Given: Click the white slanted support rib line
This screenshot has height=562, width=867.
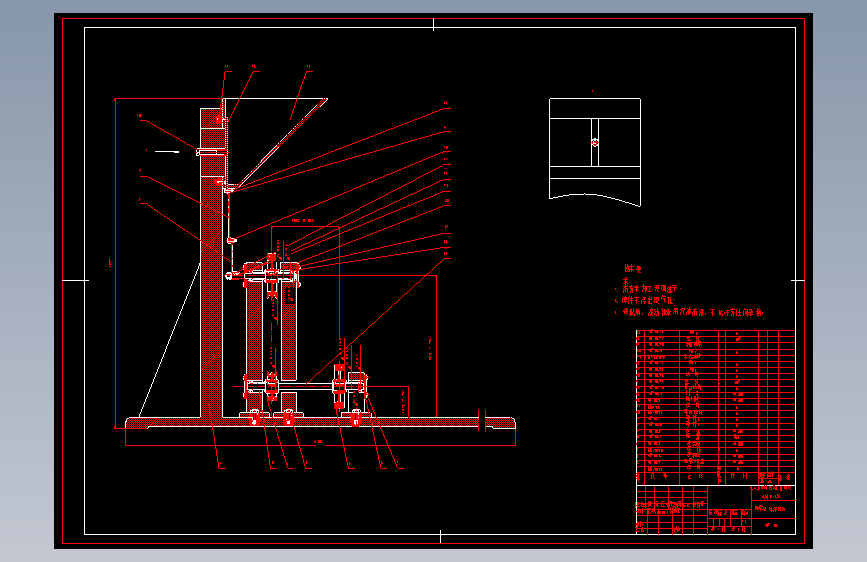Looking at the screenshot, I should (x=169, y=341).
